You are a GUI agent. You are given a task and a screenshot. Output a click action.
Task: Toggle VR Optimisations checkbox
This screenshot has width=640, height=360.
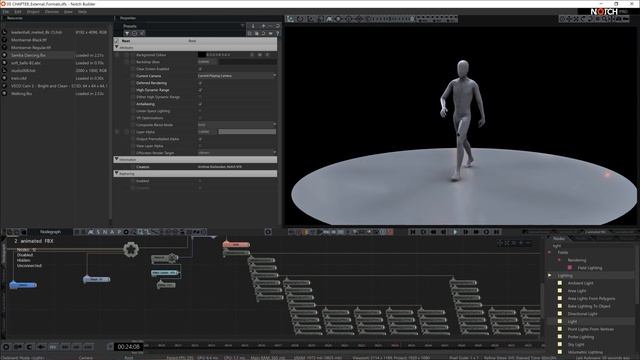[x=200, y=118]
